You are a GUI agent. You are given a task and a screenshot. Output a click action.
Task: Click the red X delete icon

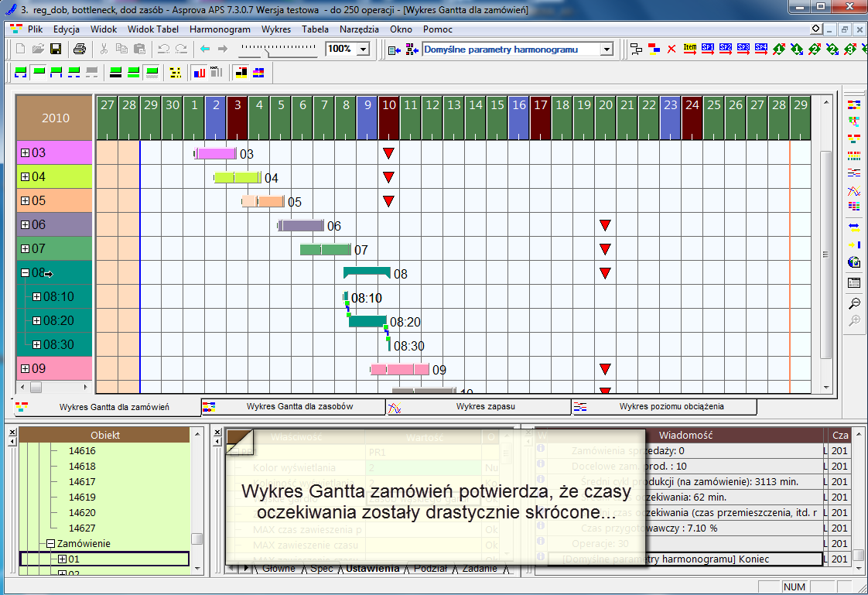pos(672,50)
